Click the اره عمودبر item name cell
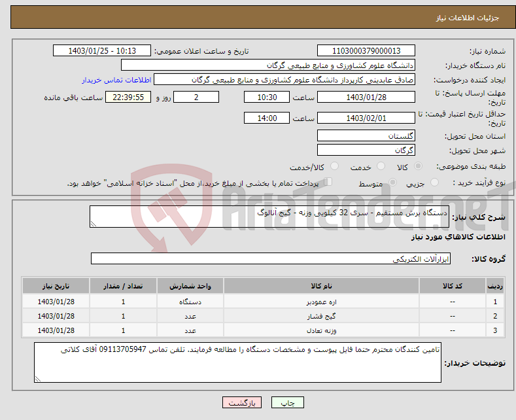Image resolution: width=516 pixels, height=420 pixels. (x=321, y=302)
